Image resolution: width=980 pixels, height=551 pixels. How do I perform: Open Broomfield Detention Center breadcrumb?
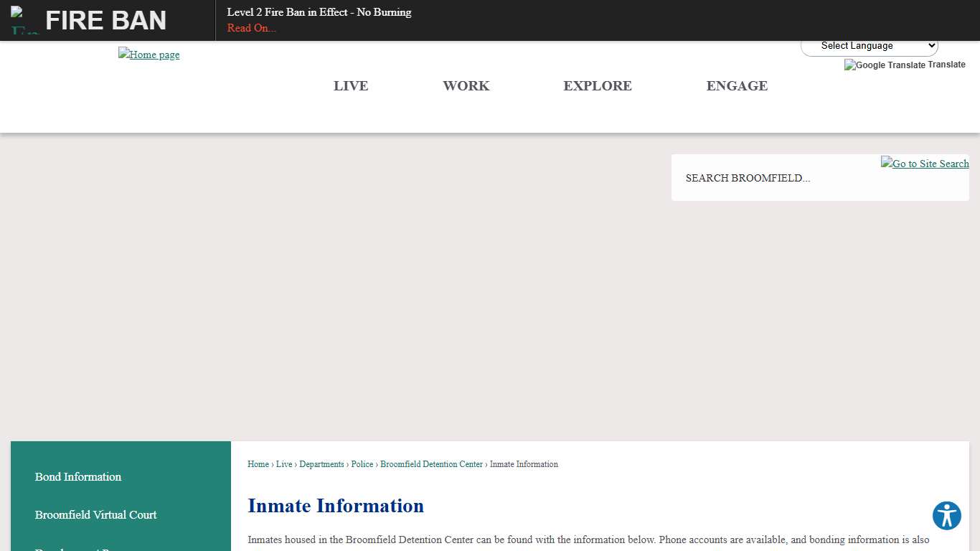pos(431,464)
